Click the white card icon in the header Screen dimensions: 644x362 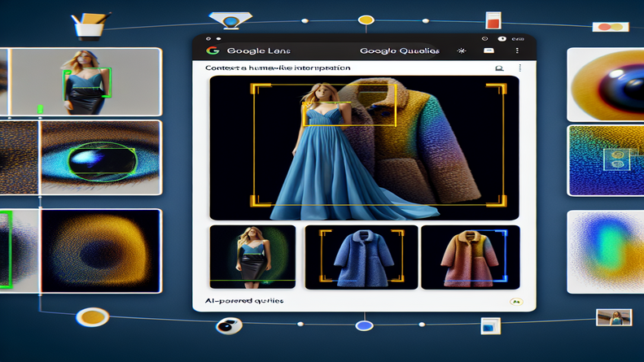[x=488, y=50]
